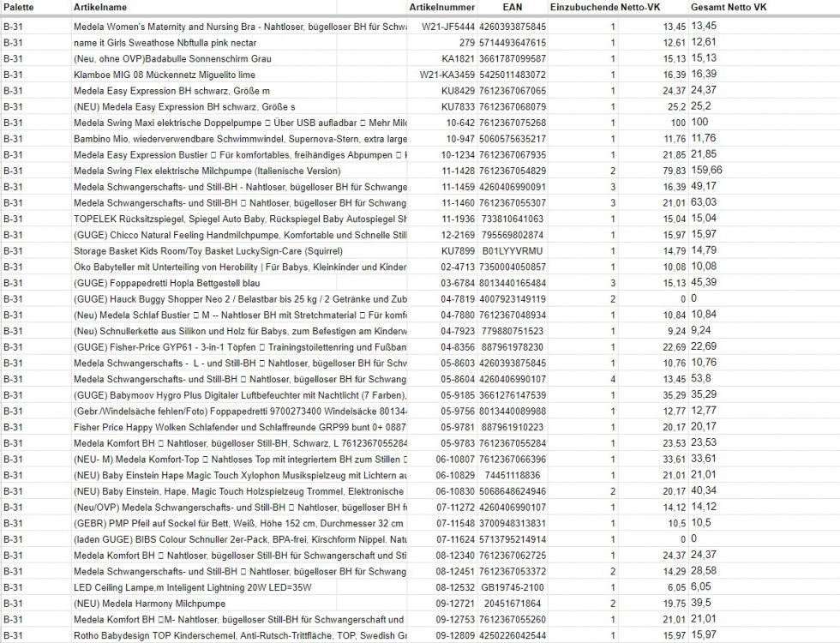Click the Gesamt Netto VK header
840x643 pixels.
pos(729,8)
